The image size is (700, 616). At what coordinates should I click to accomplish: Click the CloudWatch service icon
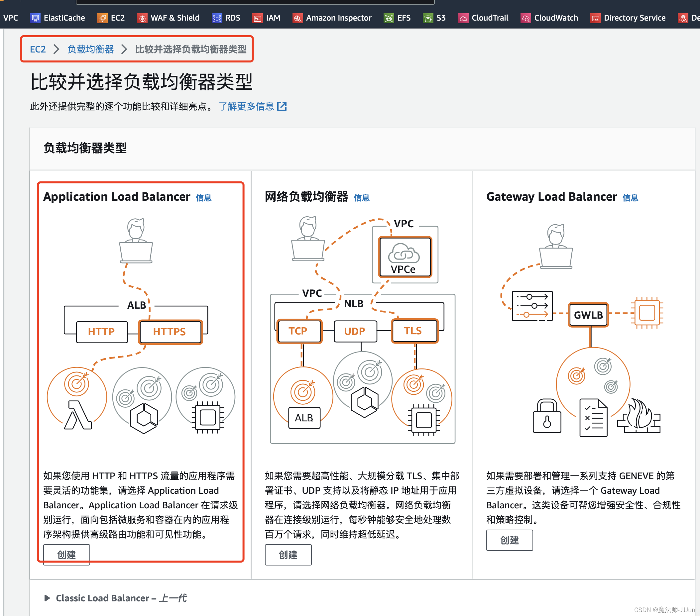coord(525,18)
